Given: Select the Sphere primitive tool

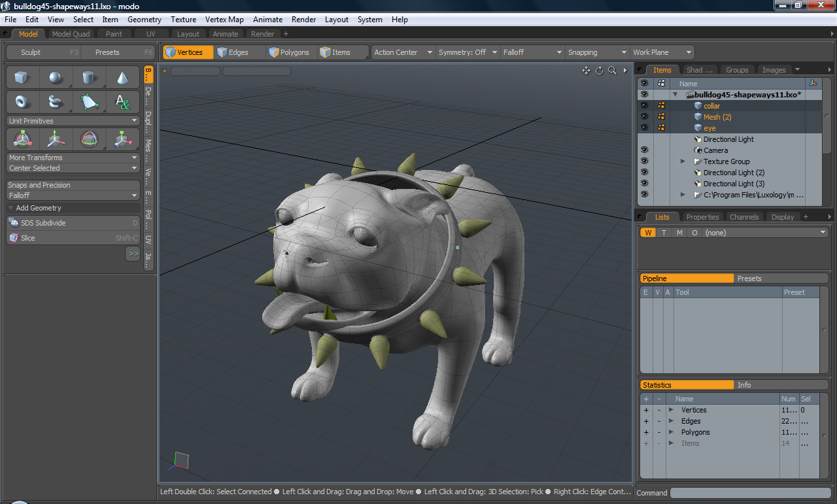Looking at the screenshot, I should 56,78.
